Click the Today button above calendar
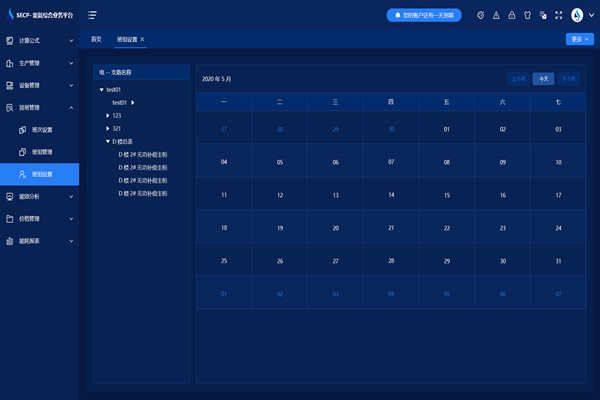Image resolution: width=600 pixels, height=400 pixels. click(x=543, y=78)
